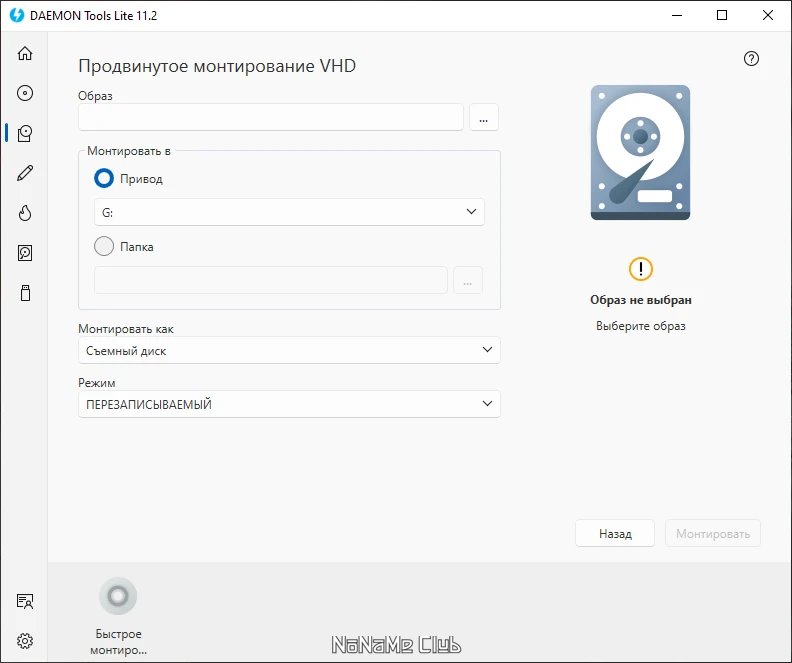Image resolution: width=792 pixels, height=663 pixels.
Task: Open the Settings gear icon
Action: tap(25, 641)
